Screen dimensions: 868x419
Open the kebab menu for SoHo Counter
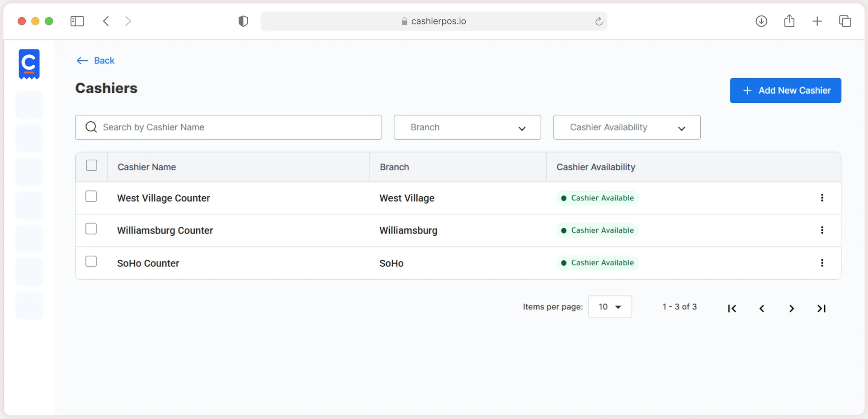tap(822, 263)
